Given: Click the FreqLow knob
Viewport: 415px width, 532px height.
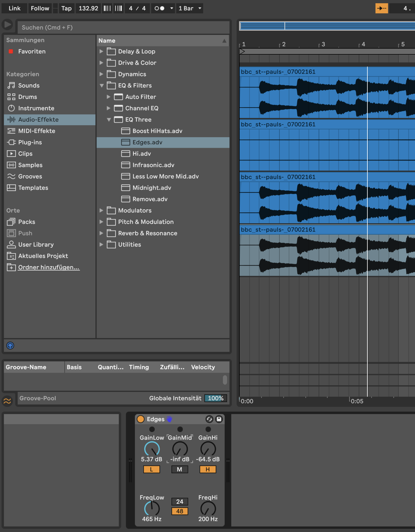Looking at the screenshot, I should pos(152,508).
